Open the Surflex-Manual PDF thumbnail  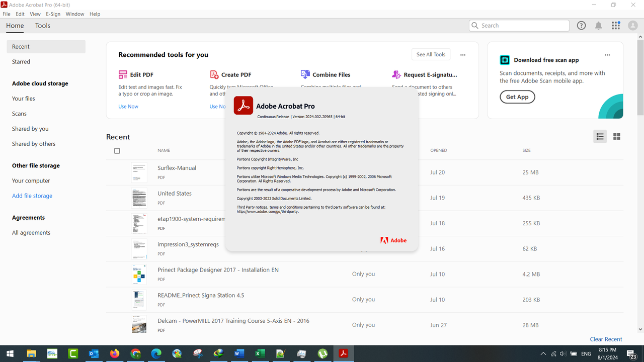pos(139,172)
